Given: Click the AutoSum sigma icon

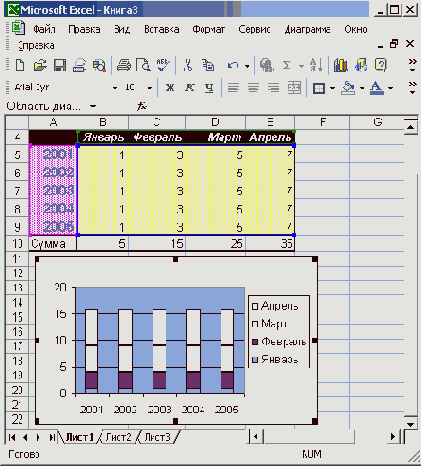Looking at the screenshot, I should (x=287, y=65).
